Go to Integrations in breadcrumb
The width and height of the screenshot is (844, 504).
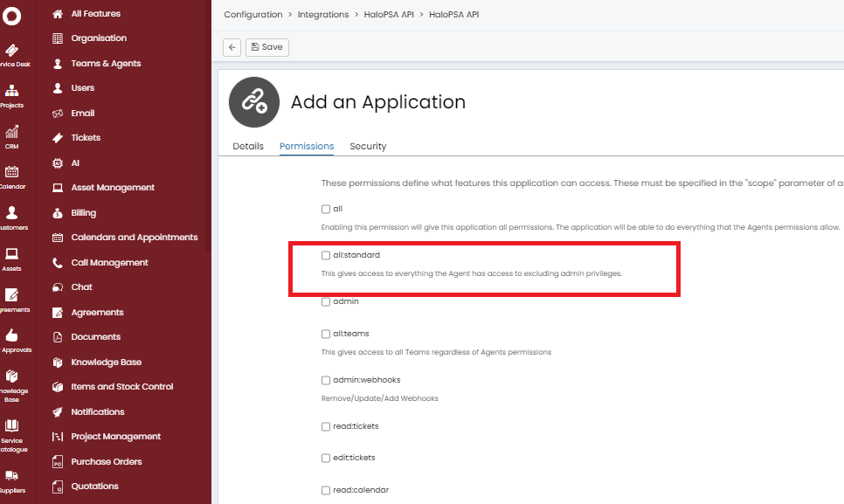[x=322, y=15]
